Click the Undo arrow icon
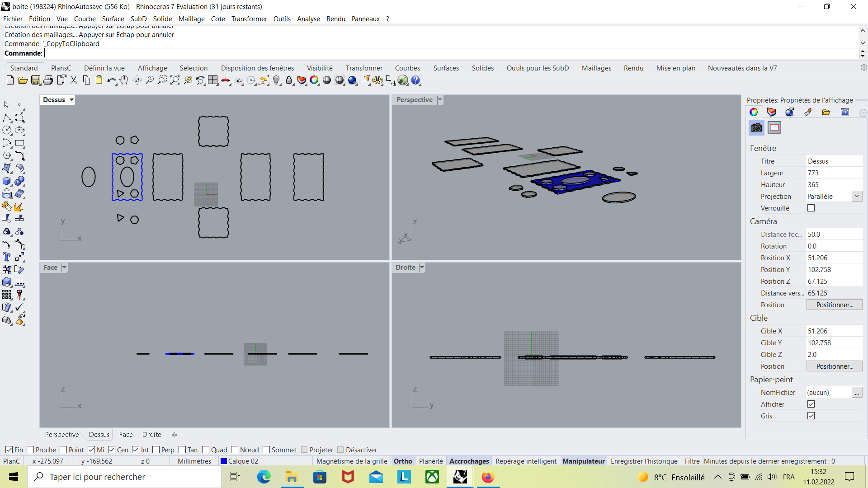Screen dimensions: 868x488 click(110, 80)
